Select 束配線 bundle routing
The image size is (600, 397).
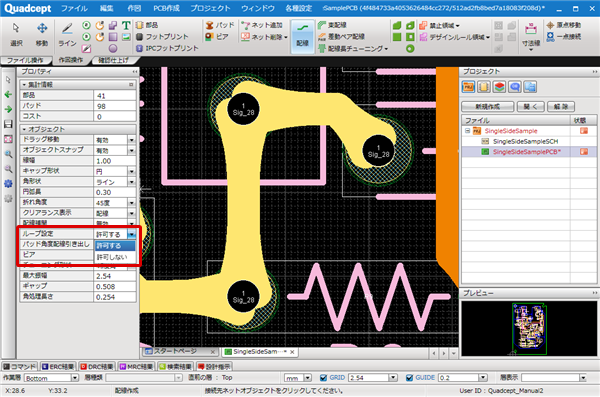point(332,25)
